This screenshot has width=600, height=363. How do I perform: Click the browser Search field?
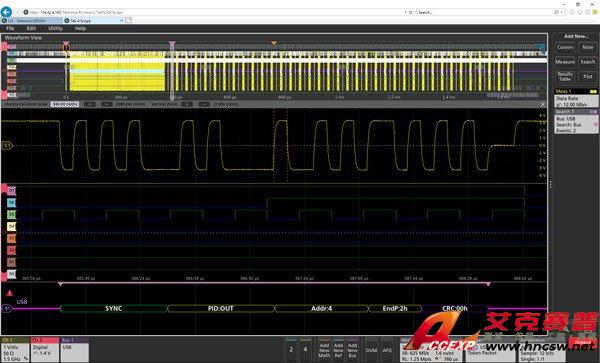pos(484,12)
